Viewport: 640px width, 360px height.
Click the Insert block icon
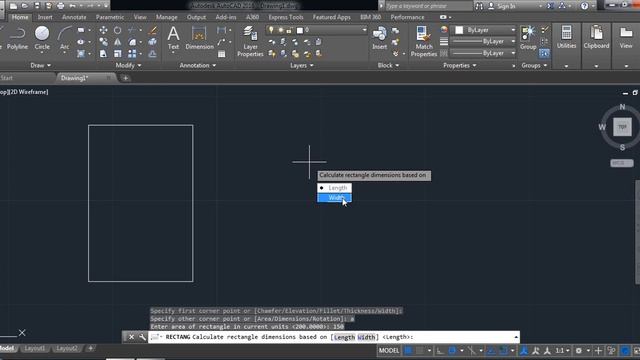pyautogui.click(x=380, y=38)
